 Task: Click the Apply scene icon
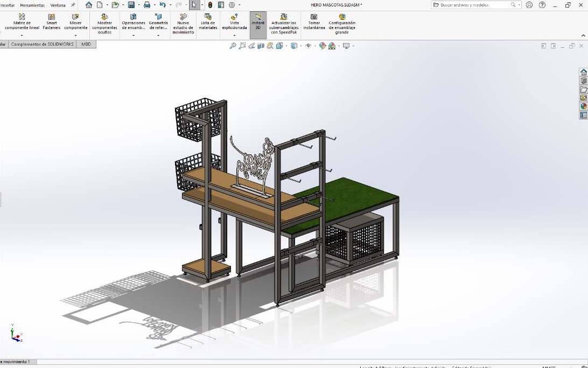332,46
